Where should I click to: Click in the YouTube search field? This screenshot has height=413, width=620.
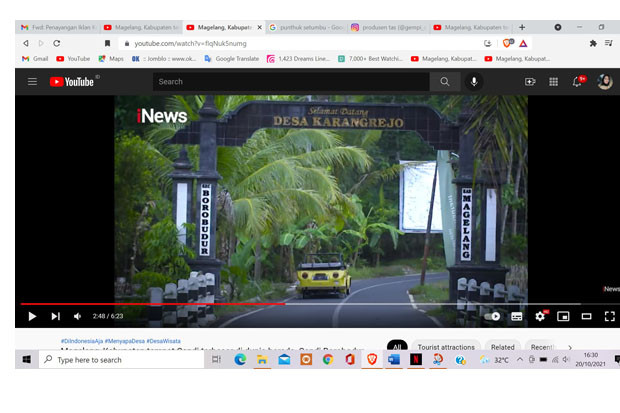pyautogui.click(x=291, y=81)
